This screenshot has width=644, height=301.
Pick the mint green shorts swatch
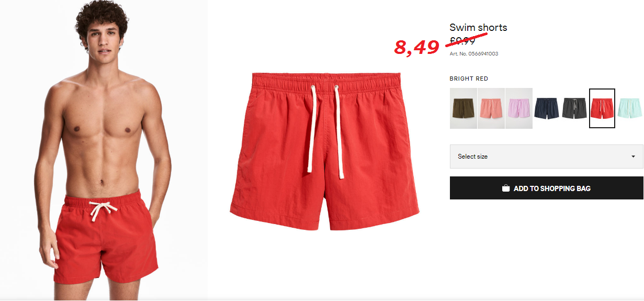630,108
